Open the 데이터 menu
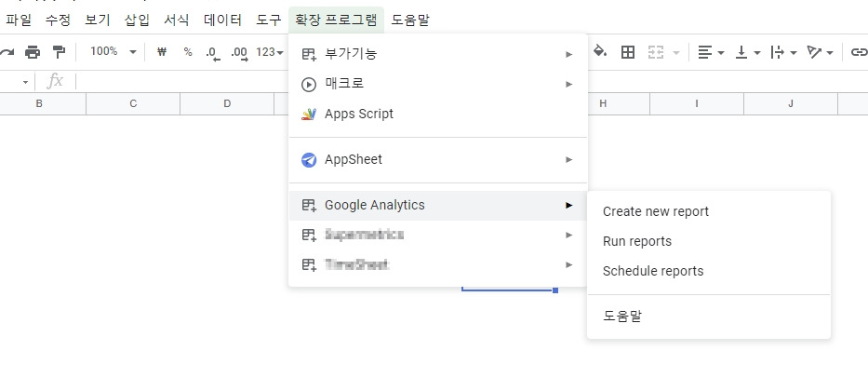This screenshot has height=391, width=868. [222, 20]
